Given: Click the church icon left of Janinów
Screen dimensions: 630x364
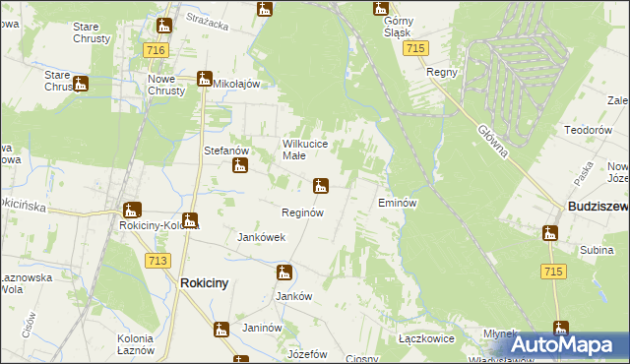Looking at the screenshot, I should (x=221, y=330).
